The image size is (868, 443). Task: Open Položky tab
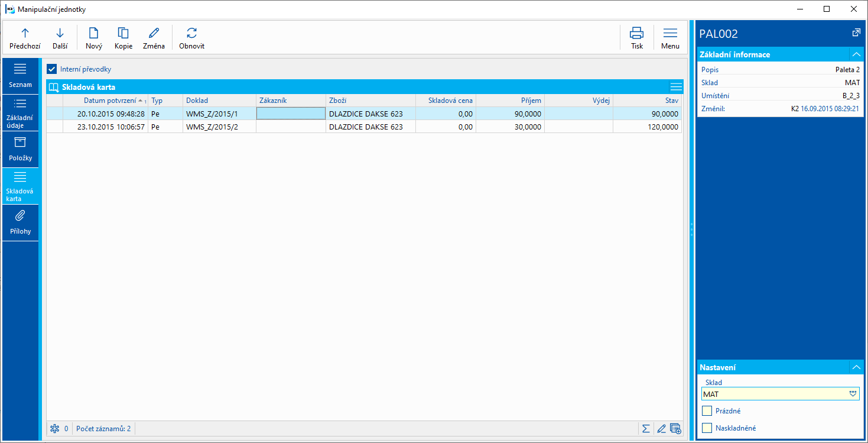tap(20, 149)
